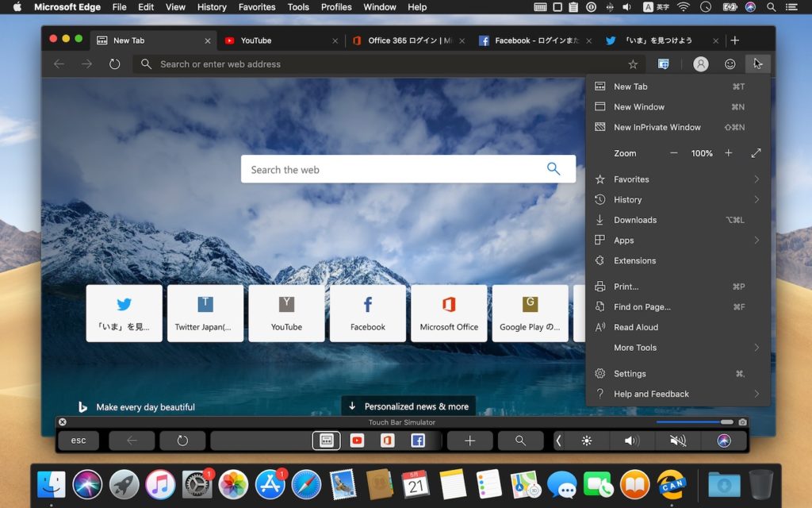Decrease zoom level with minus

coord(674,153)
